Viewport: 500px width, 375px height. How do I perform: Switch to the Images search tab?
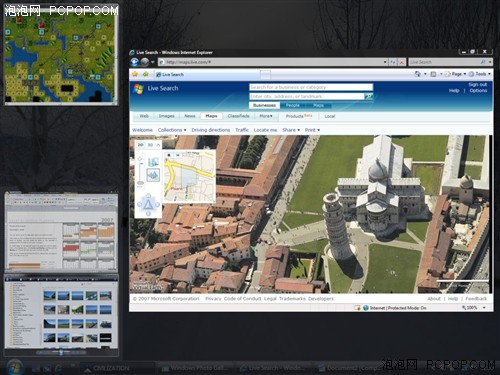[x=166, y=116]
